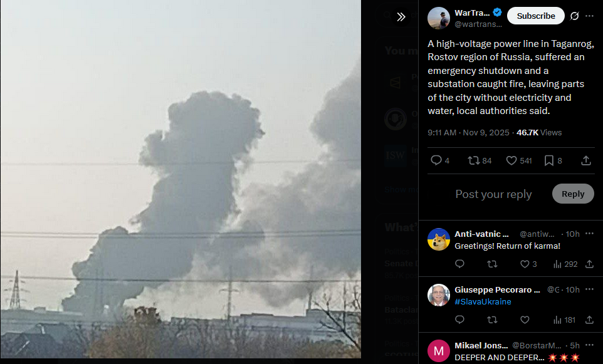Open the main post's three-dot menu
Viewport: 603px width, 364px height.
589,16
